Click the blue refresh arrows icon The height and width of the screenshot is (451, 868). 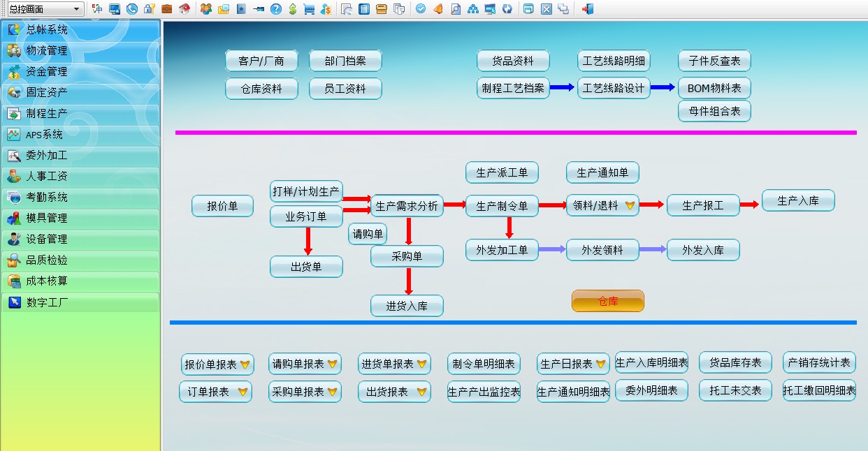coord(508,9)
